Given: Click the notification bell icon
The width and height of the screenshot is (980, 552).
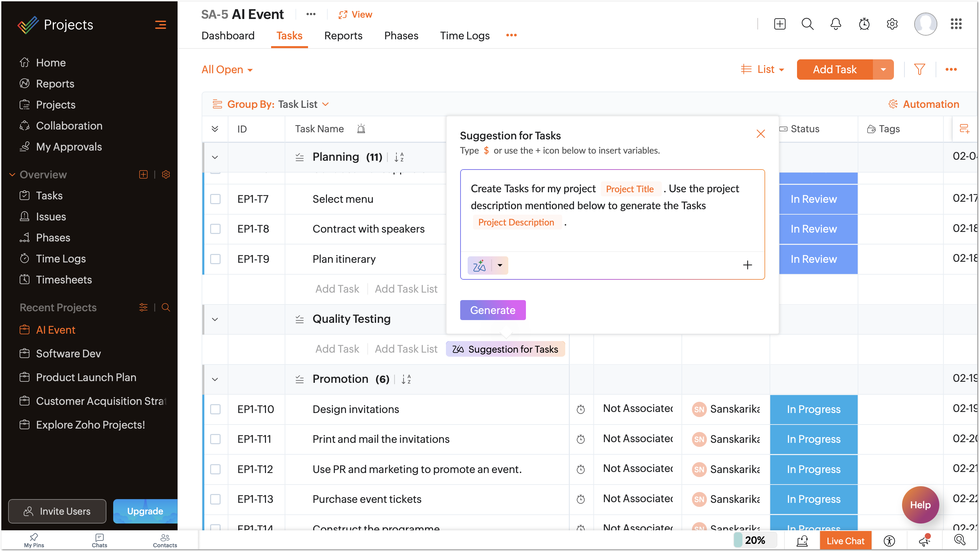Looking at the screenshot, I should coord(835,24).
